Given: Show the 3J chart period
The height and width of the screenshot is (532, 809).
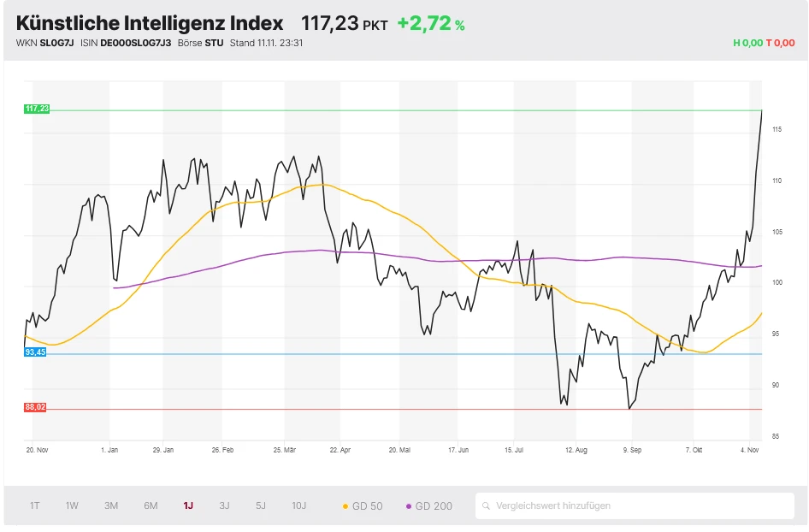Looking at the screenshot, I should click(224, 505).
